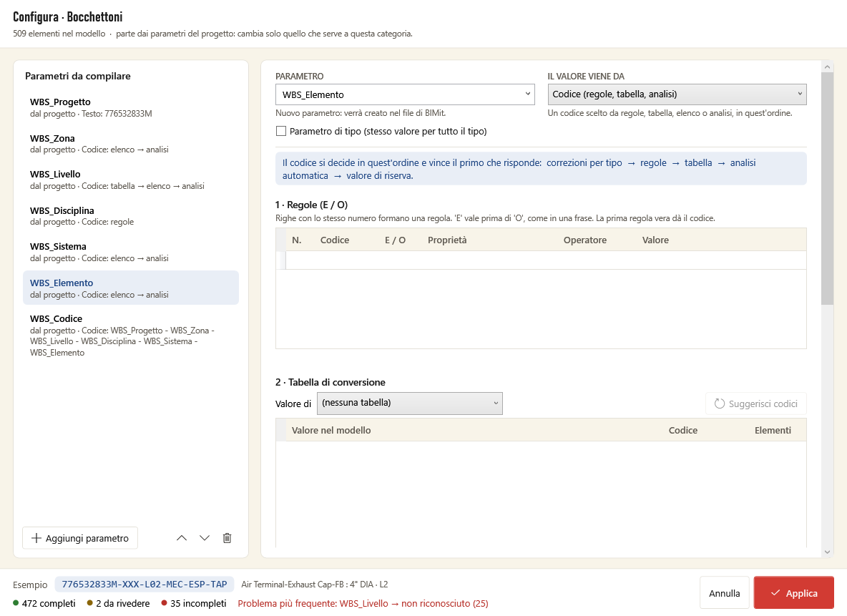Viewport: 847px width, 616px height.
Task: Select WBS_Progetto in the parameter list
Action: click(x=131, y=107)
